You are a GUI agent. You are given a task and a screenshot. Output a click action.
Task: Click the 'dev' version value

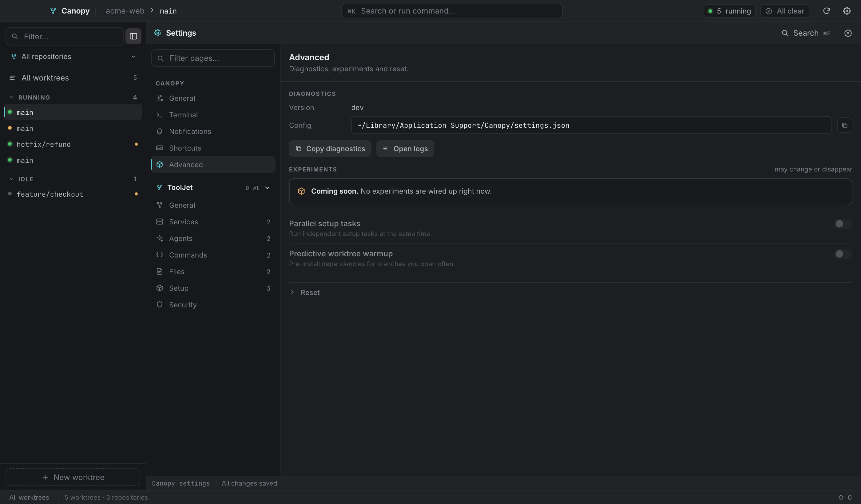(x=357, y=108)
